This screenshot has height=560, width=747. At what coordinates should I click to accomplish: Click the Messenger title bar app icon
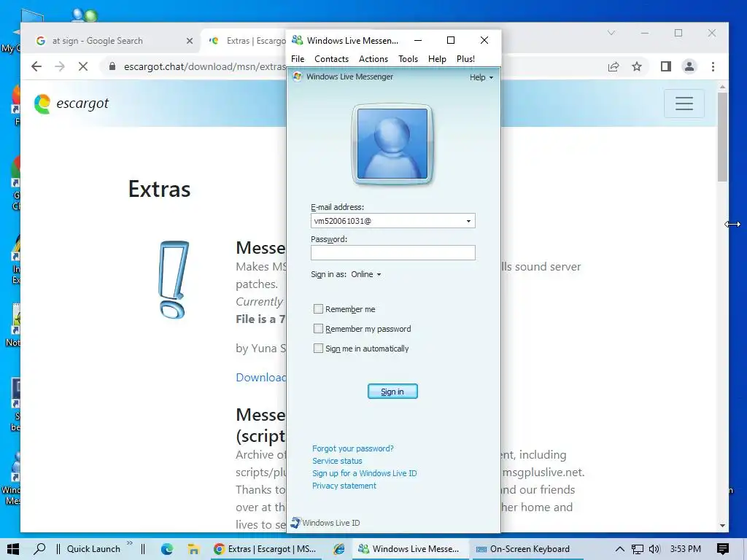click(298, 40)
